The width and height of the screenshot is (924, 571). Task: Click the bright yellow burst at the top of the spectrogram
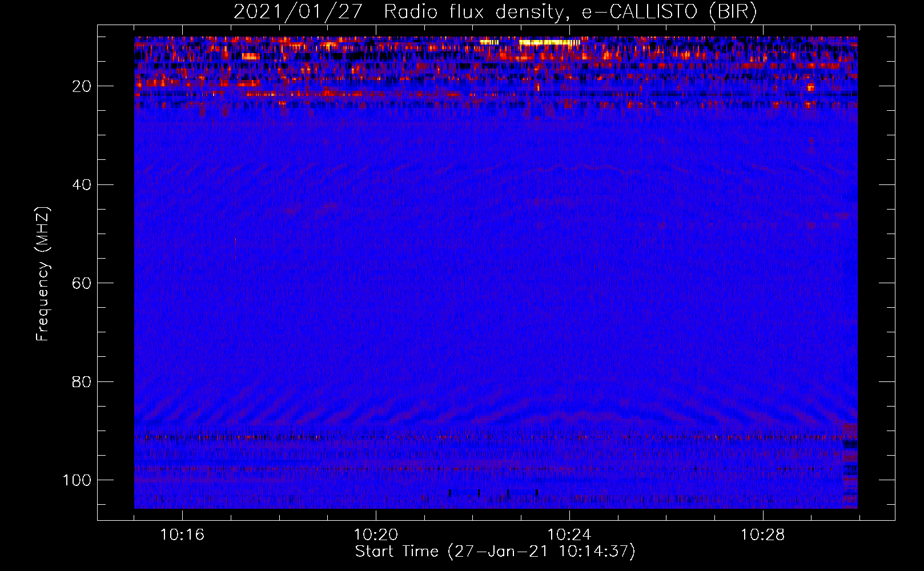[x=549, y=42]
